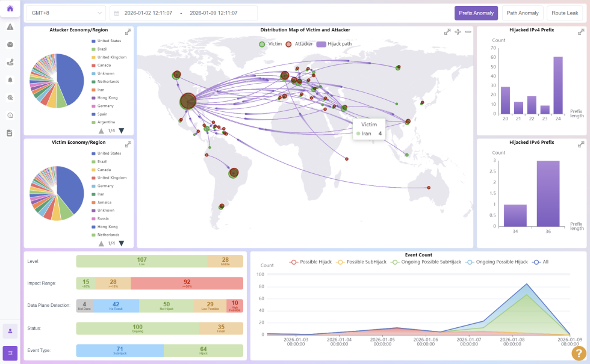
Task: Toggle the Ongoing Possible SubHijack legend item
Action: 426,262
